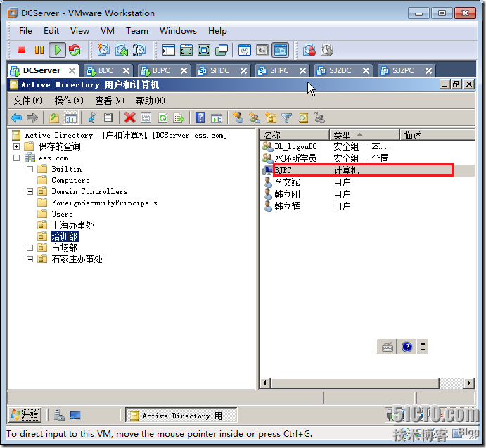Click the Quick Switch mode icon

tap(204, 50)
